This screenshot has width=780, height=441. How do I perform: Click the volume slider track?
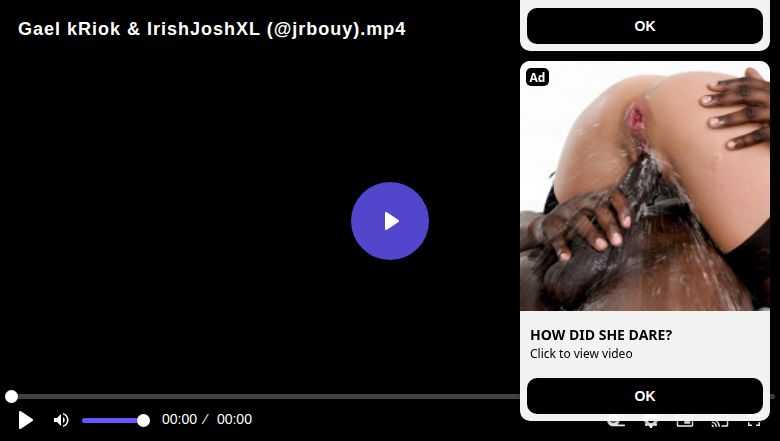(112, 421)
